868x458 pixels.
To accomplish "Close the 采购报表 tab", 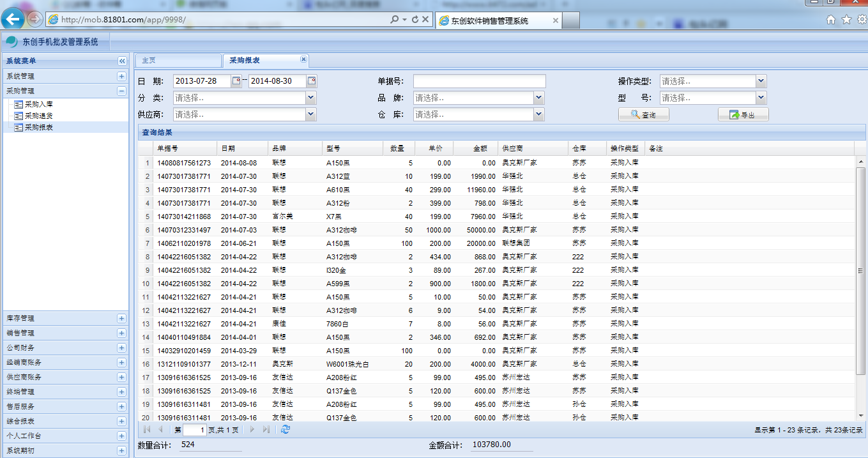I will pos(304,59).
